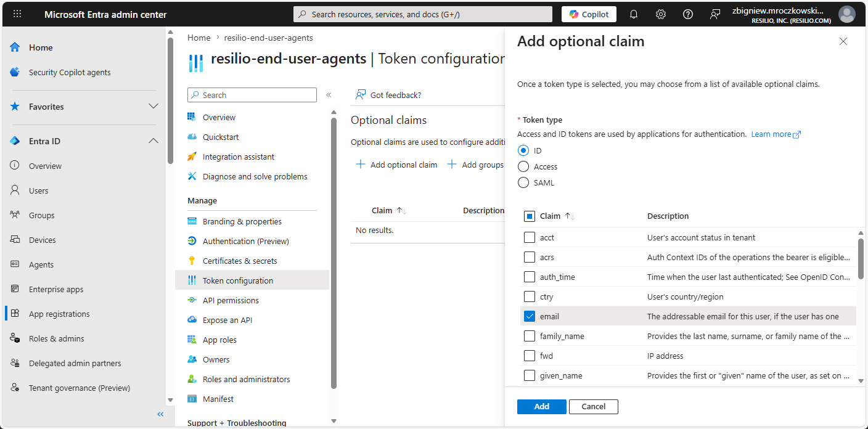
Task: Select the Access token type radio
Action: pyautogui.click(x=523, y=166)
